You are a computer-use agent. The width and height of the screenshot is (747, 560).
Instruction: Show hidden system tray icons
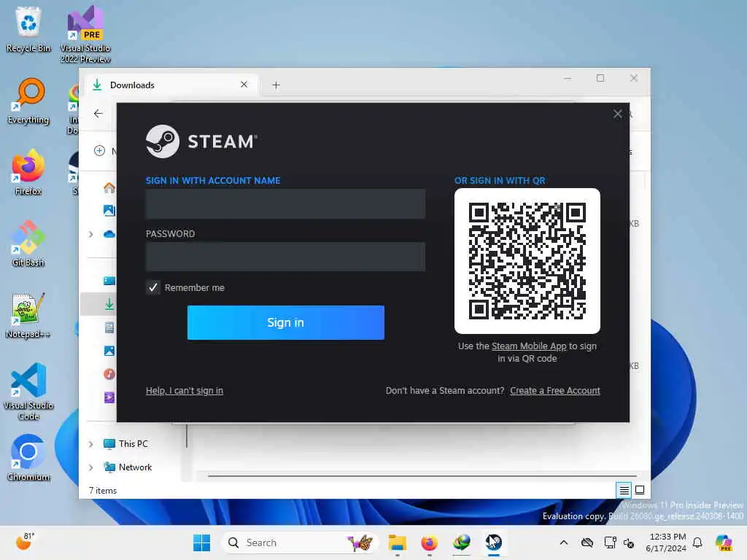click(564, 542)
